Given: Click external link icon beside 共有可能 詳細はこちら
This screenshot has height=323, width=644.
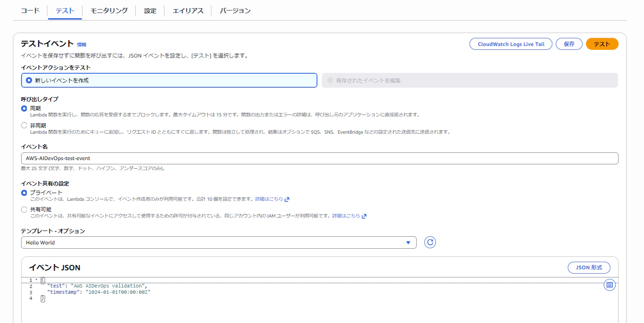Looking at the screenshot, I should [364, 216].
